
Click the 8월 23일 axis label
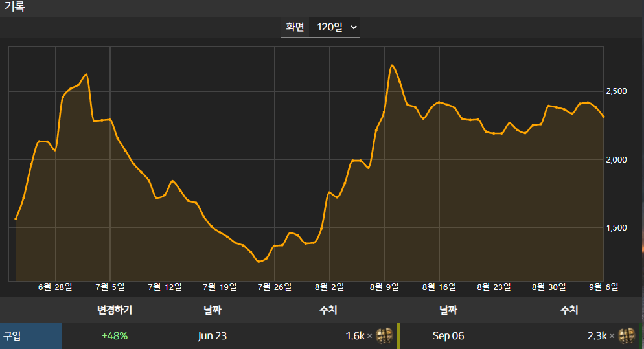tap(494, 287)
